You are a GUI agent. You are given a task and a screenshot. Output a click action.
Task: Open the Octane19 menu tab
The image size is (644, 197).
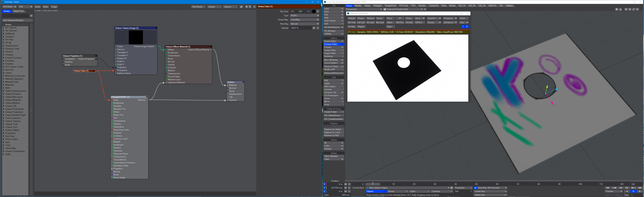click(x=433, y=6)
